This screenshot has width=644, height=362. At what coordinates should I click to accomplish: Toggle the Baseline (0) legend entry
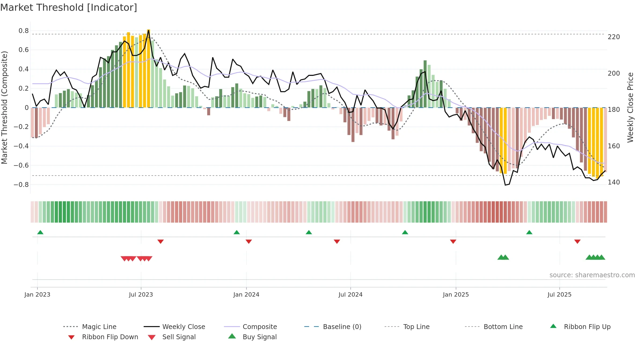coord(333,327)
